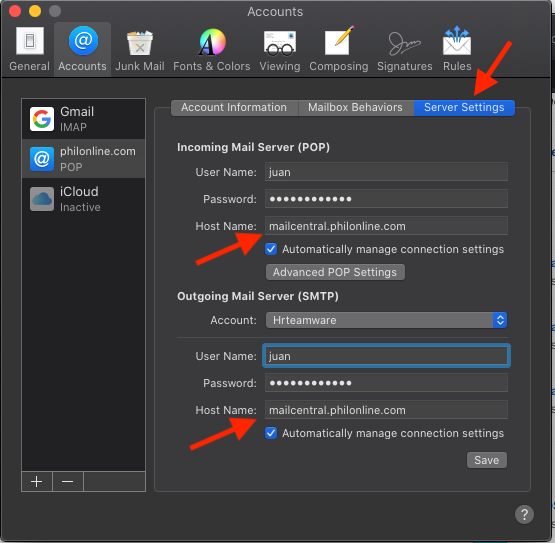
Task: Switch to Account Information tab
Action: [x=234, y=108]
